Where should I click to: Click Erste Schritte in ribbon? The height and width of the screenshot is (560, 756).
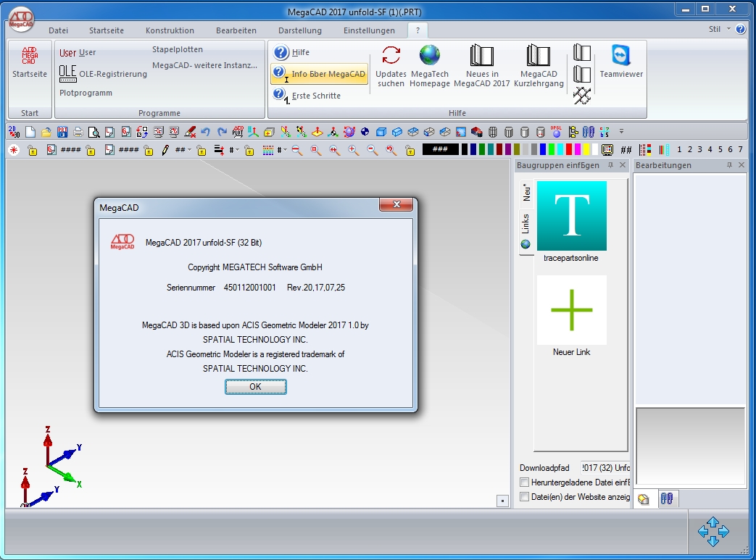pos(307,96)
